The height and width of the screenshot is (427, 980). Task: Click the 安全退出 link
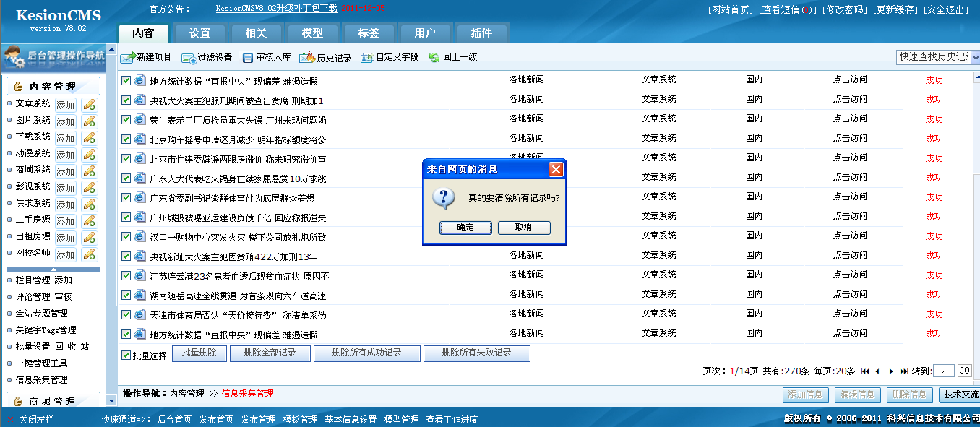(946, 9)
